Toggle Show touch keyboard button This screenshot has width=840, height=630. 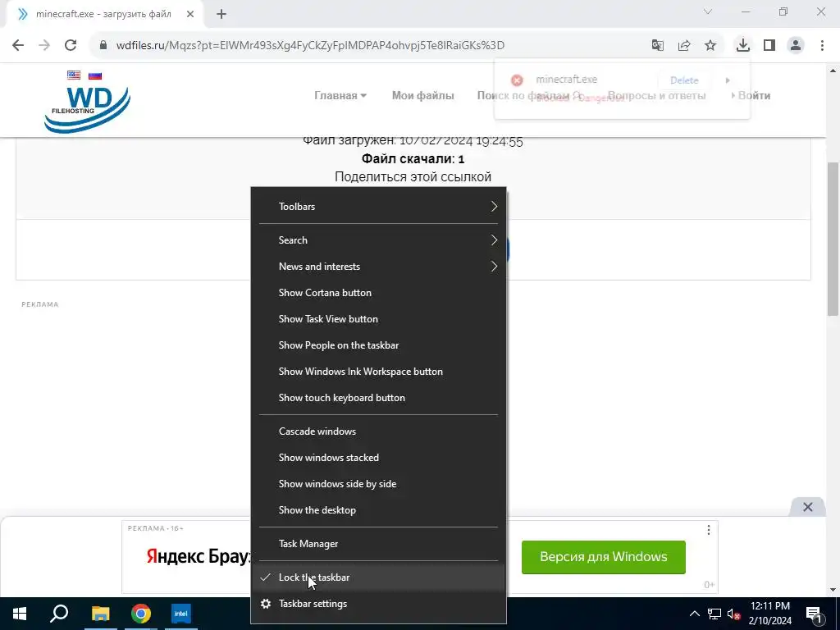[x=378, y=398]
